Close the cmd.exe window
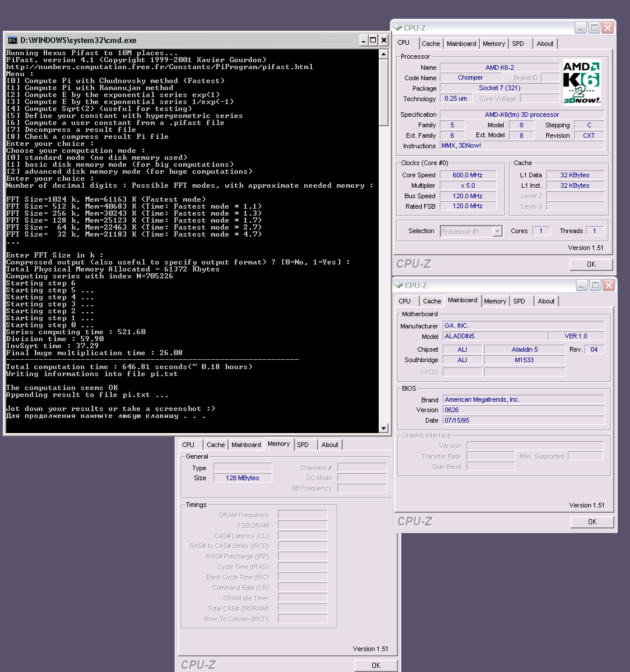The height and width of the screenshot is (672, 630). click(384, 40)
